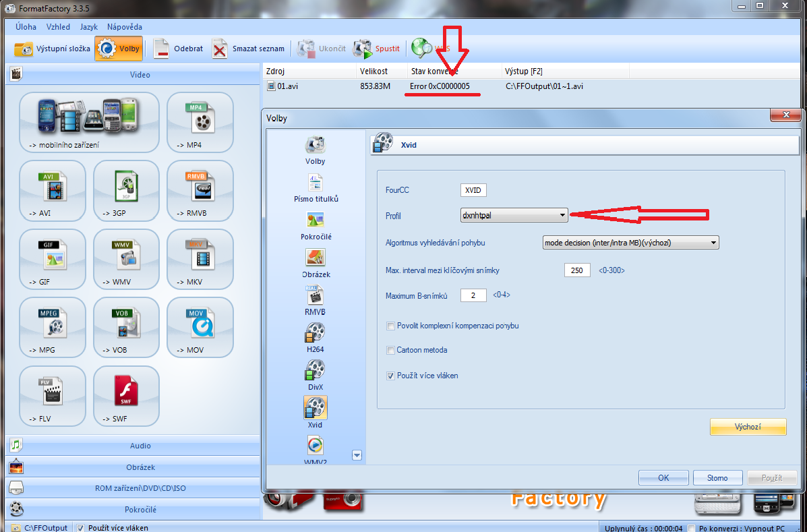Enable Povolit komplexní kompenzaci pohybu

coord(390,326)
